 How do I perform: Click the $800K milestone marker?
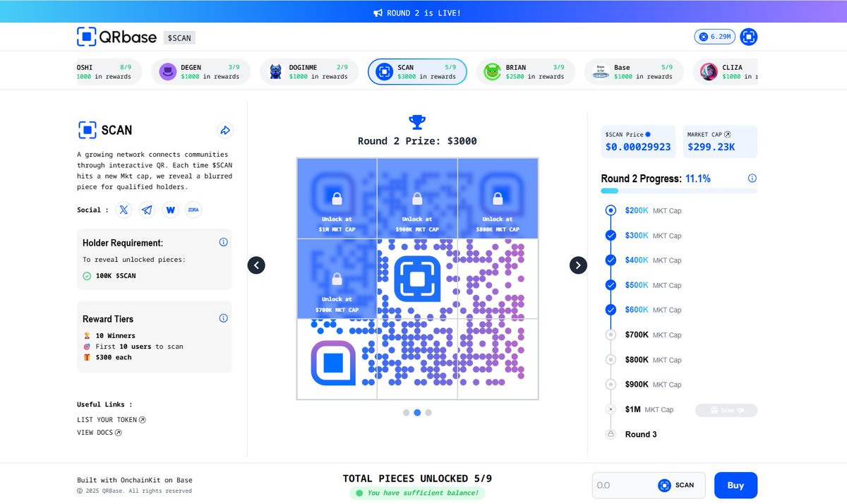pyautogui.click(x=611, y=359)
